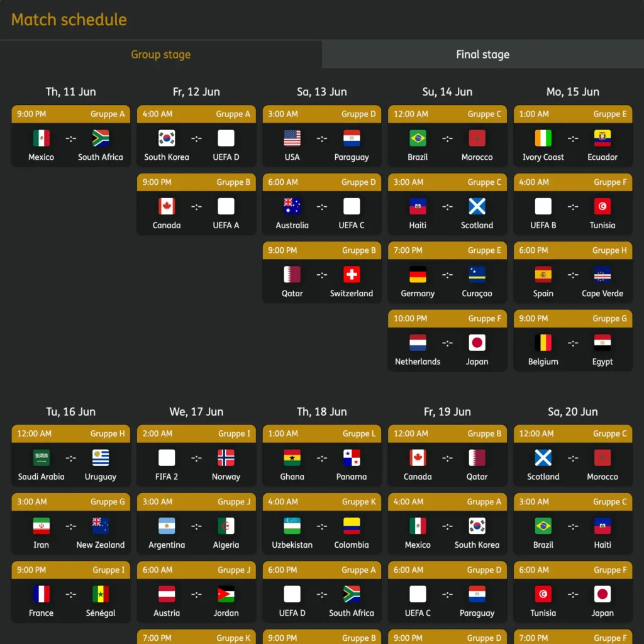Image resolution: width=644 pixels, height=644 pixels.
Task: Select the Group stage tab
Action: pos(160,55)
